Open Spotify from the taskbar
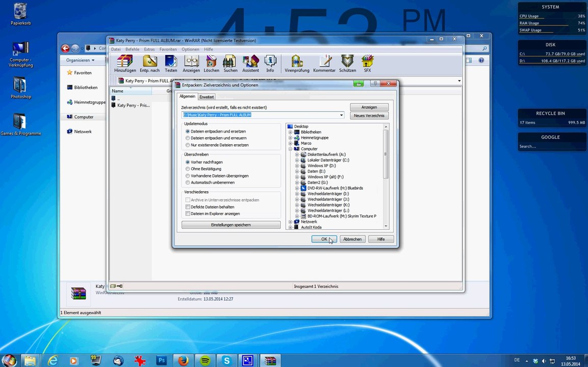This screenshot has height=367, width=588. click(205, 360)
